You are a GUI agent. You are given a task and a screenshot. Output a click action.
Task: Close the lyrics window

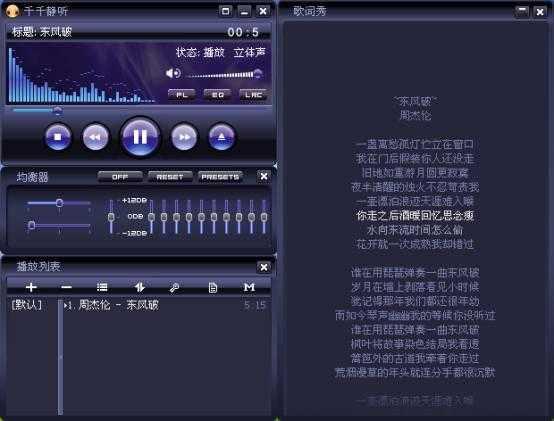pos(540,12)
